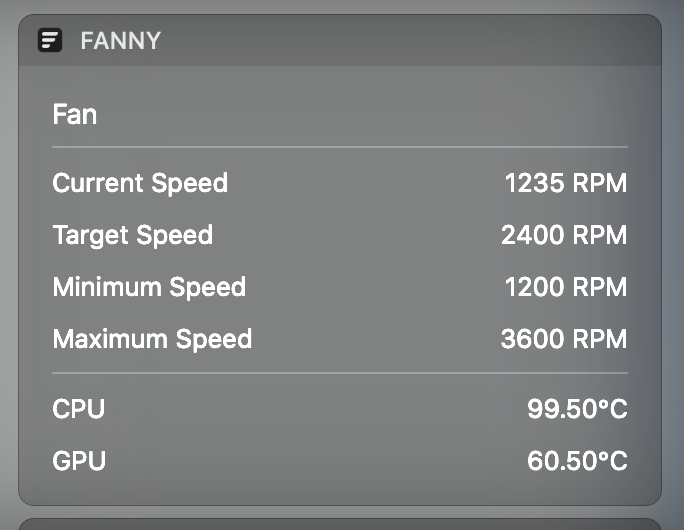This screenshot has width=684, height=530.
Task: Click the 2400 RPM target value
Action: point(564,235)
